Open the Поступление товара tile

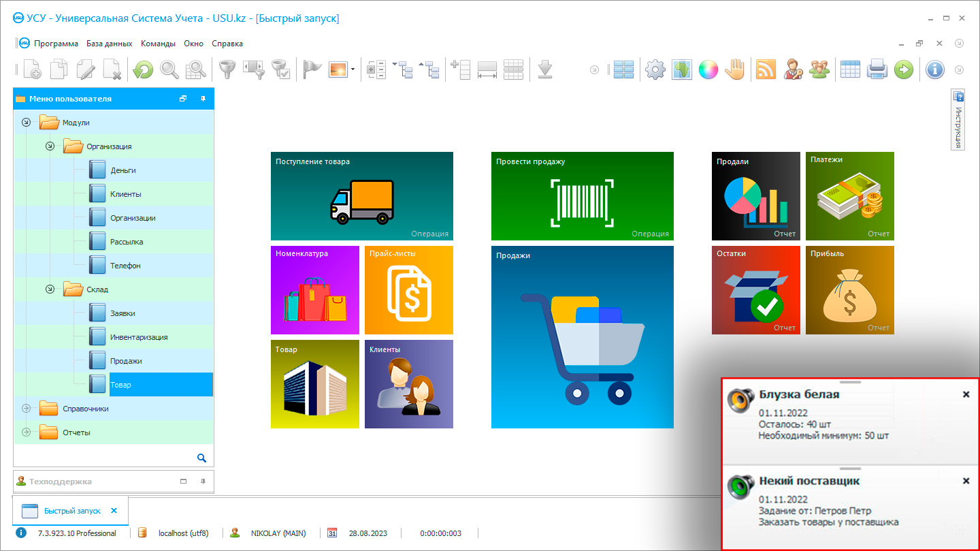362,196
